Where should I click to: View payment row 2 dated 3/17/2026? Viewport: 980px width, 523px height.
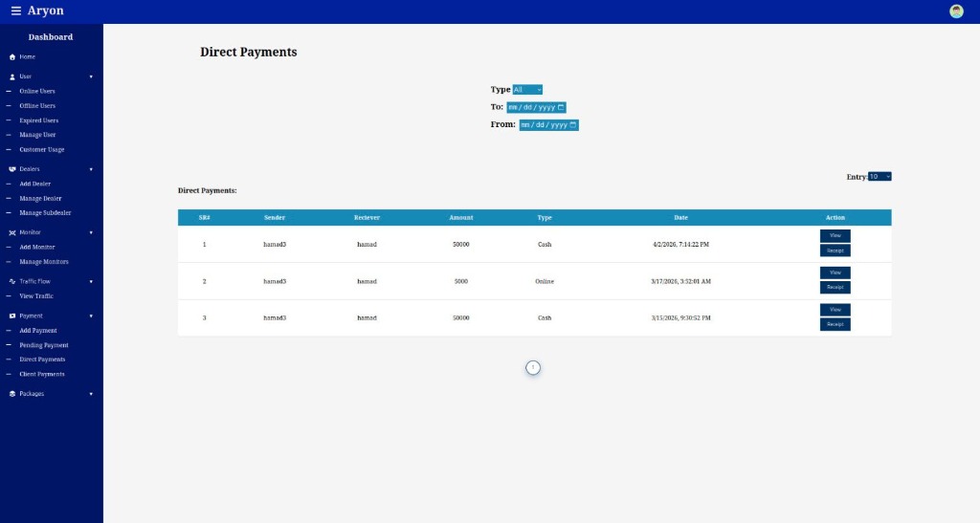[x=835, y=272]
